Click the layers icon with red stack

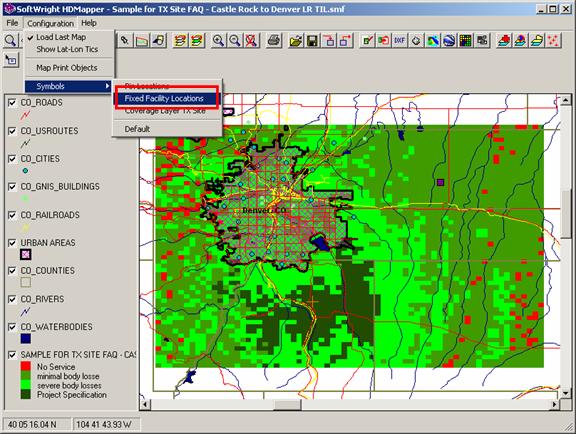point(180,40)
